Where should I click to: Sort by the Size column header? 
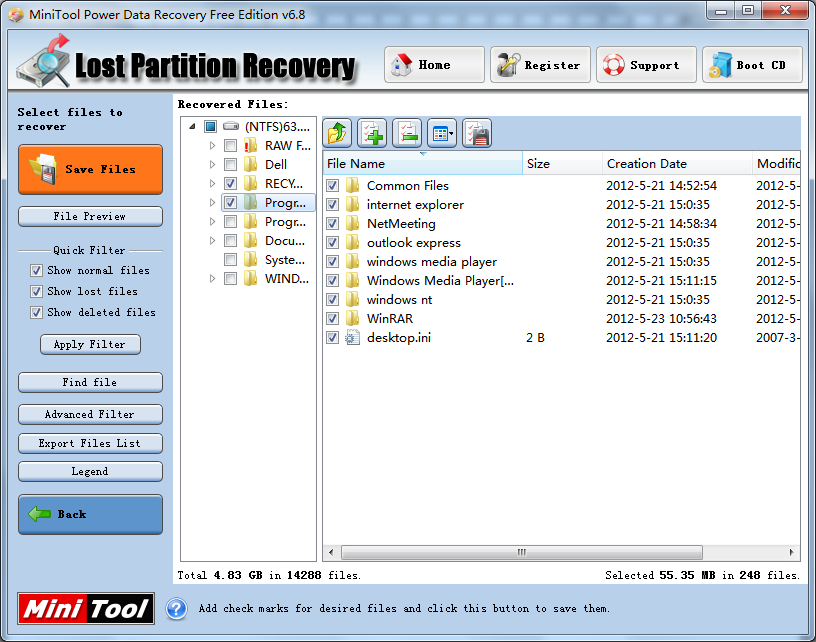tap(562, 163)
